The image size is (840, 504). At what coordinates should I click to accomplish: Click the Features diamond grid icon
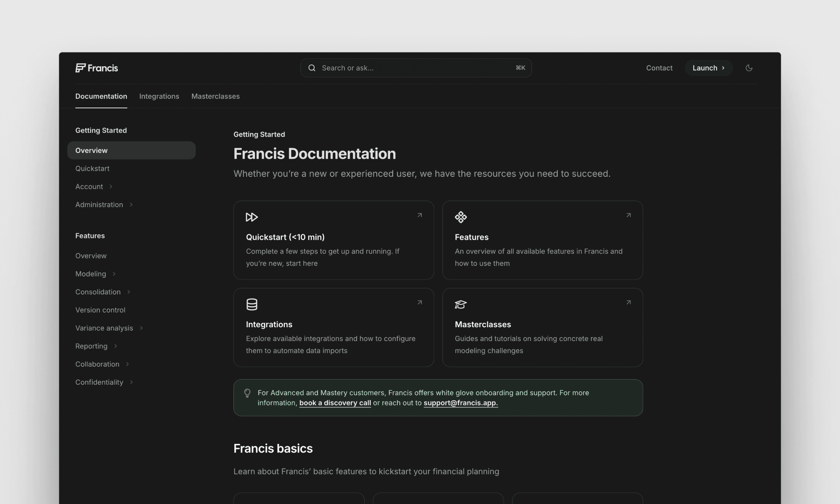[x=461, y=217]
